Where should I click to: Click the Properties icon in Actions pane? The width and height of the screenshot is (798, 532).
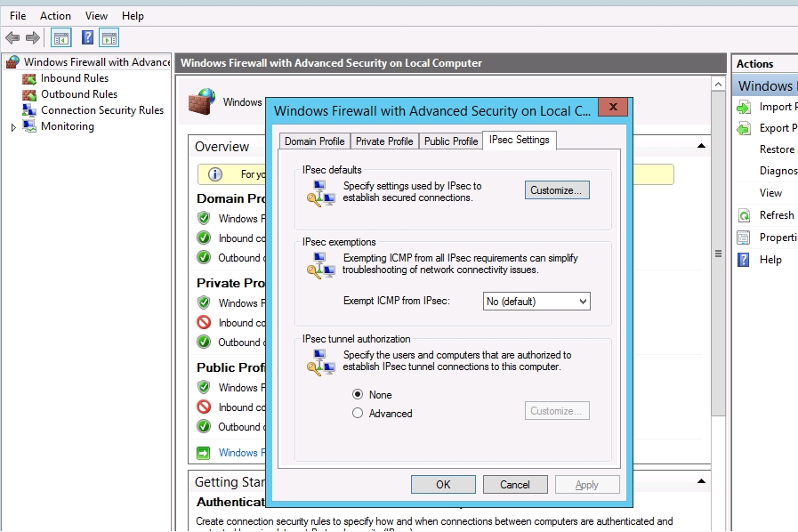744,238
